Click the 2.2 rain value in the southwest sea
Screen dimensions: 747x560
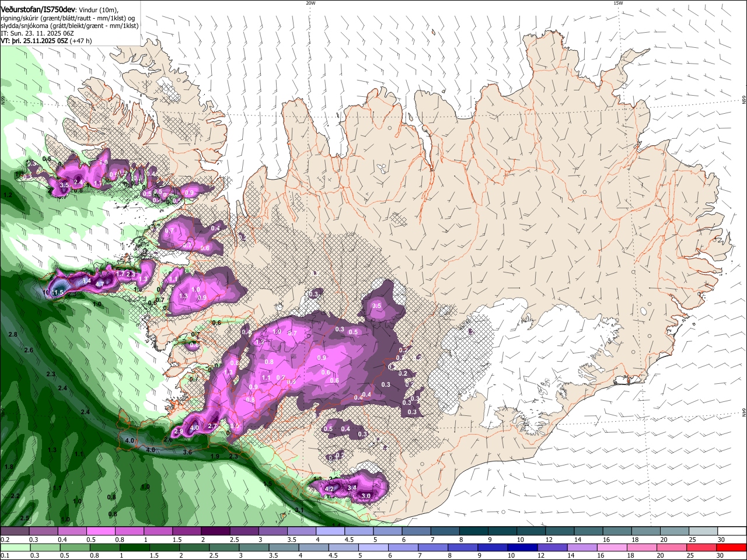tap(15, 496)
